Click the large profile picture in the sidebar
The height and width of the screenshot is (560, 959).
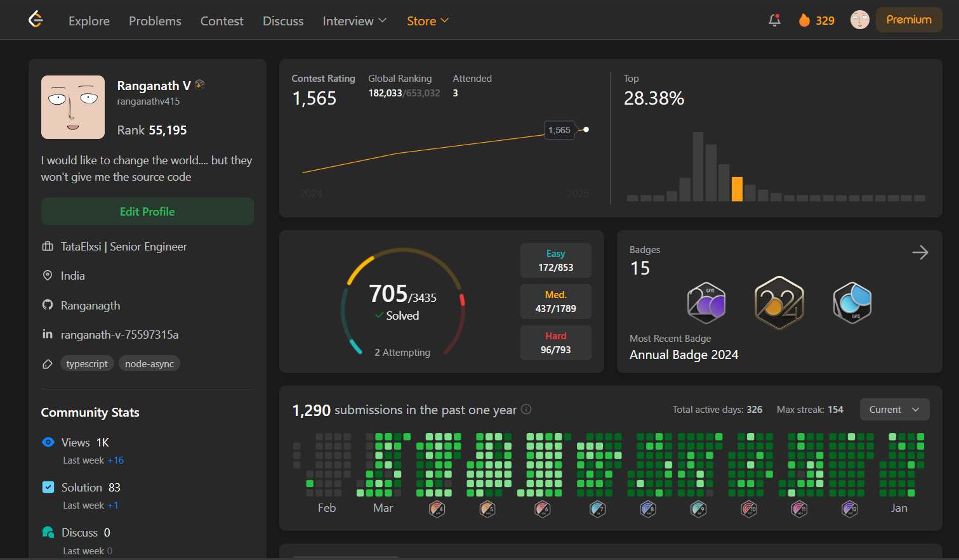[73, 107]
